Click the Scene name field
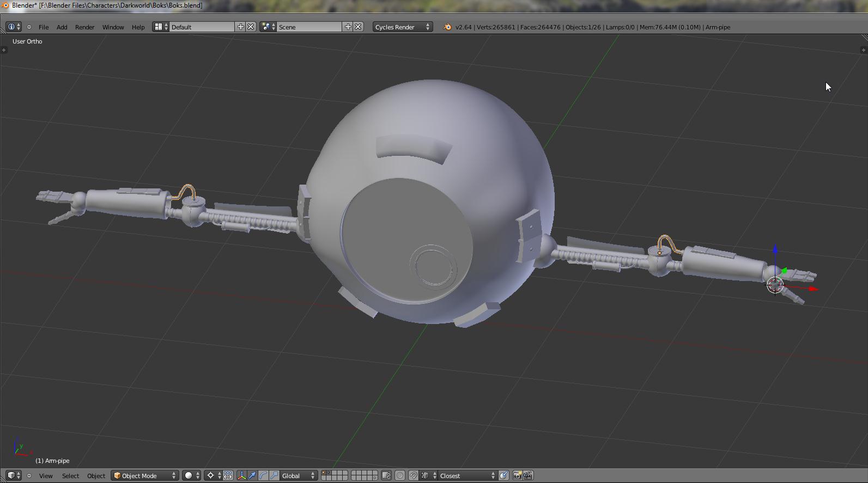The height and width of the screenshot is (483, 868). pyautogui.click(x=308, y=27)
